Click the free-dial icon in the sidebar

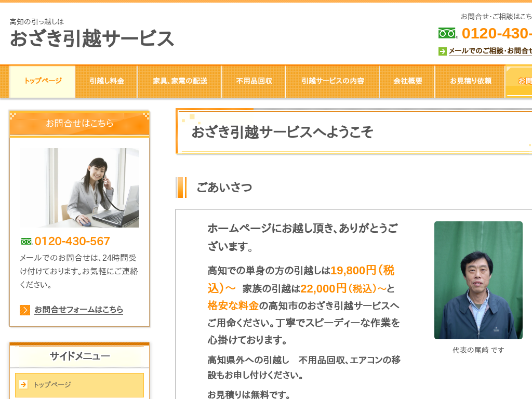(26, 242)
